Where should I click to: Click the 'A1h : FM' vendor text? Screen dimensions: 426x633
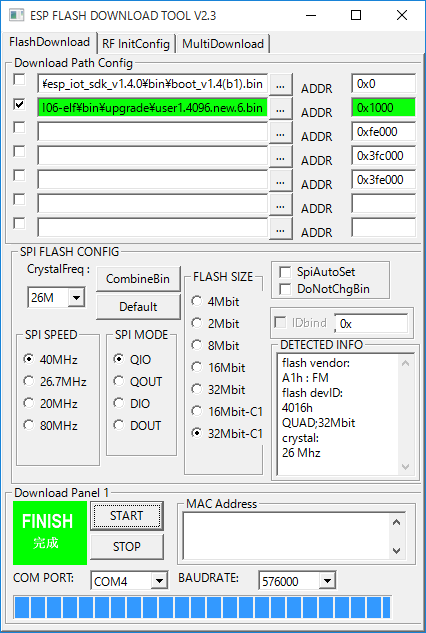(305, 378)
